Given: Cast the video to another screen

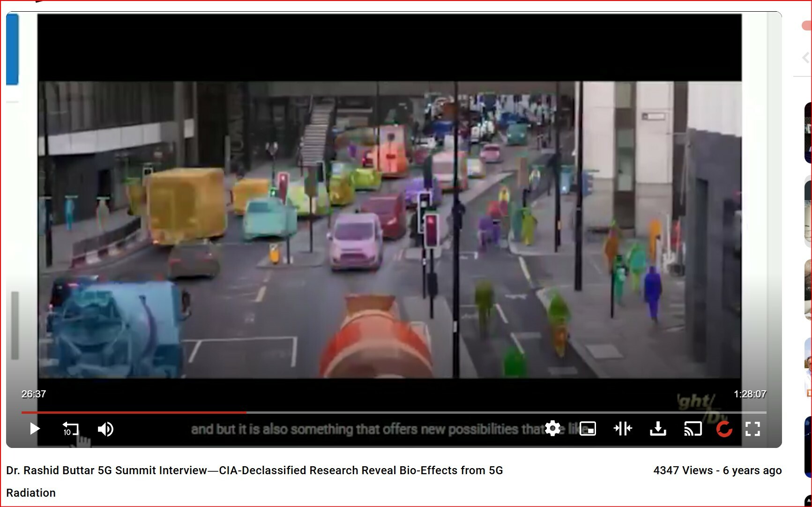Looking at the screenshot, I should coord(693,428).
